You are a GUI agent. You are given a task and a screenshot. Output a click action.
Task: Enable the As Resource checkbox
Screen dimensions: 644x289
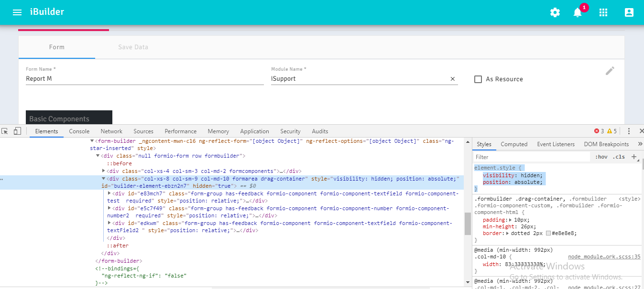[478, 79]
